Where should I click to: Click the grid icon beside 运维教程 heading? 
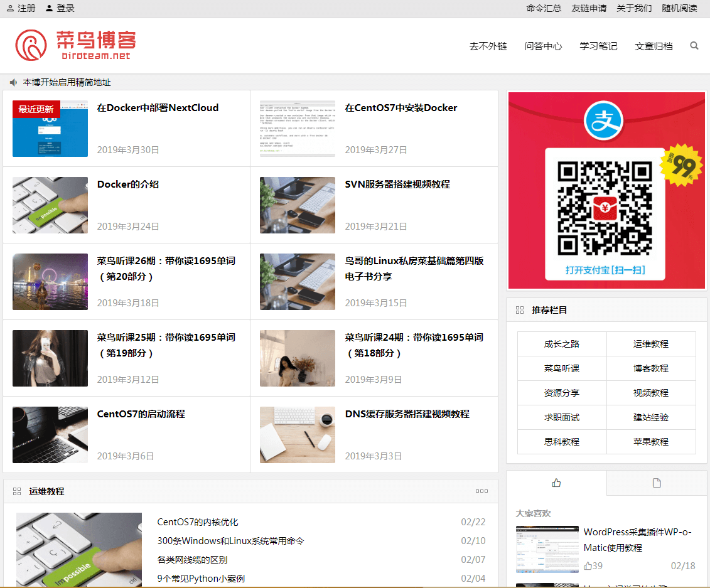pyautogui.click(x=17, y=491)
